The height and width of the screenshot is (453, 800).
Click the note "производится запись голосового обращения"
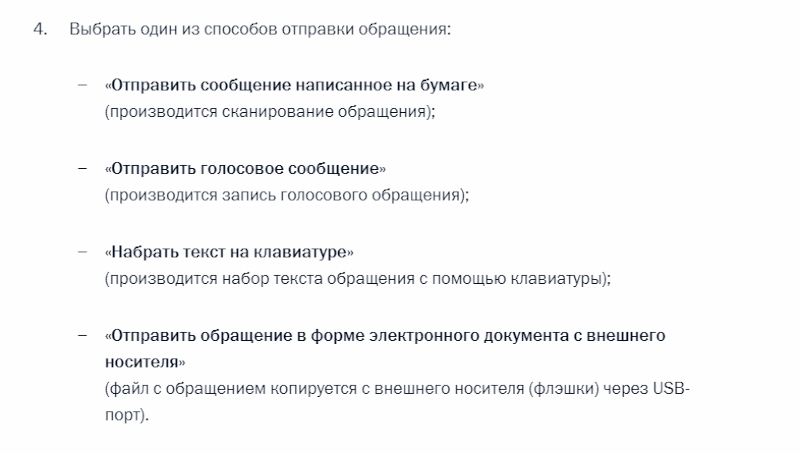[287, 195]
